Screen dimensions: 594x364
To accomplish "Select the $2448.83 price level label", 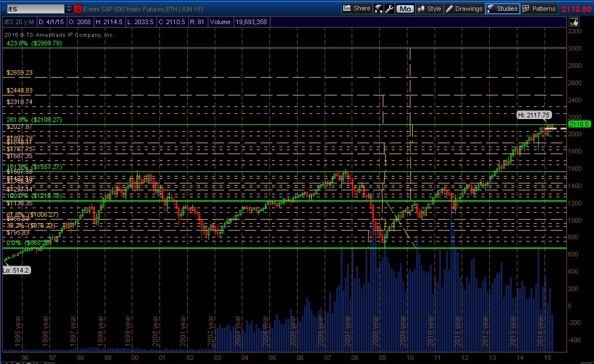I will [20, 90].
